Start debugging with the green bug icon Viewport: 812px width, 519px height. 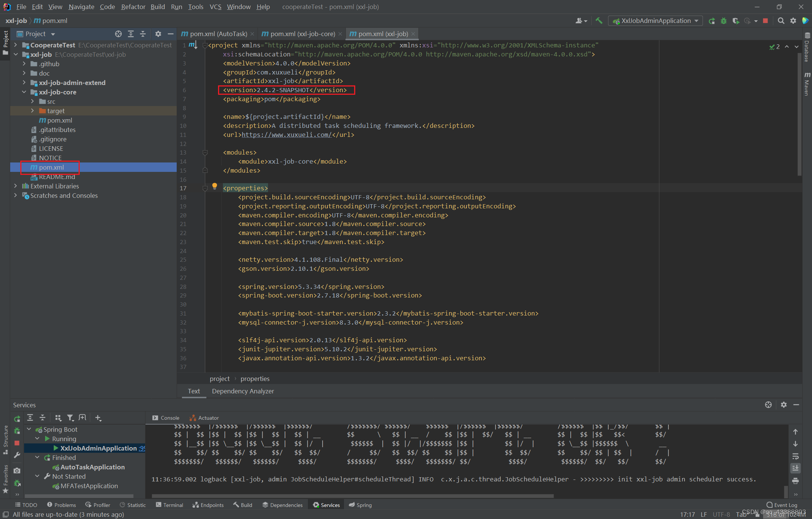724,21
